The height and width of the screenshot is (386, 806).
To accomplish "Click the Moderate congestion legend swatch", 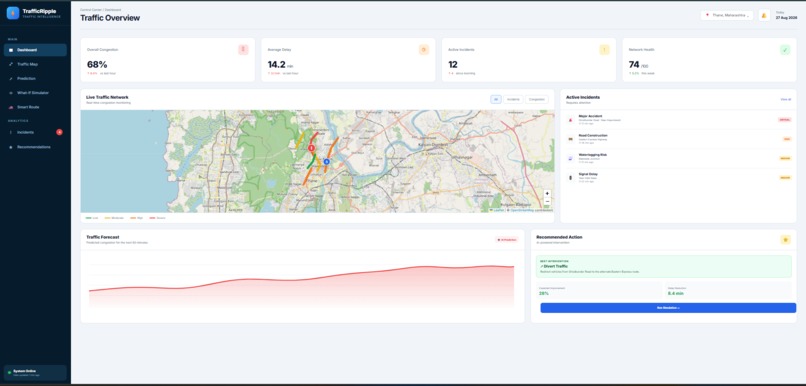I will tap(107, 218).
